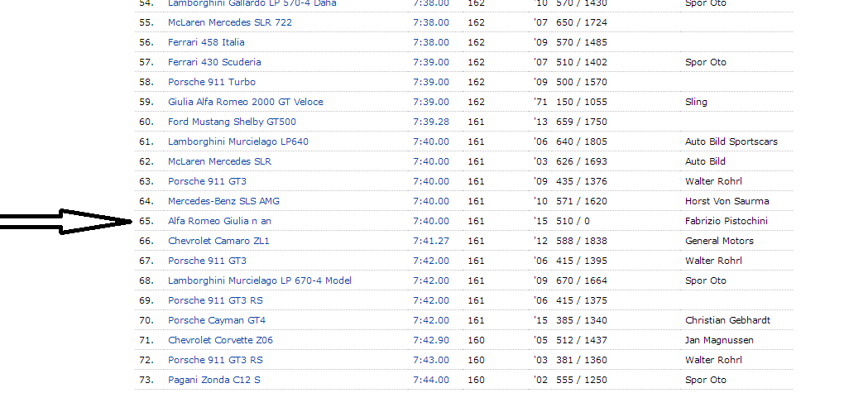
Task: Select the "510 / 0" power weight value
Action: pyautogui.click(x=573, y=222)
